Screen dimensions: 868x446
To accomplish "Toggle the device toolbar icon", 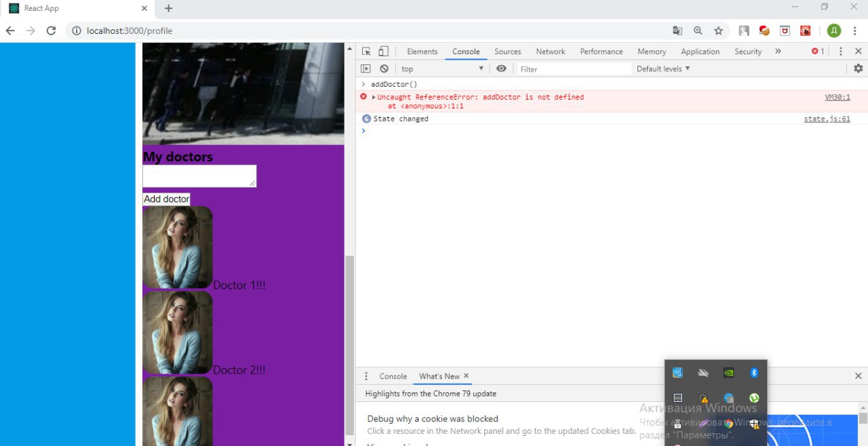I will [383, 52].
